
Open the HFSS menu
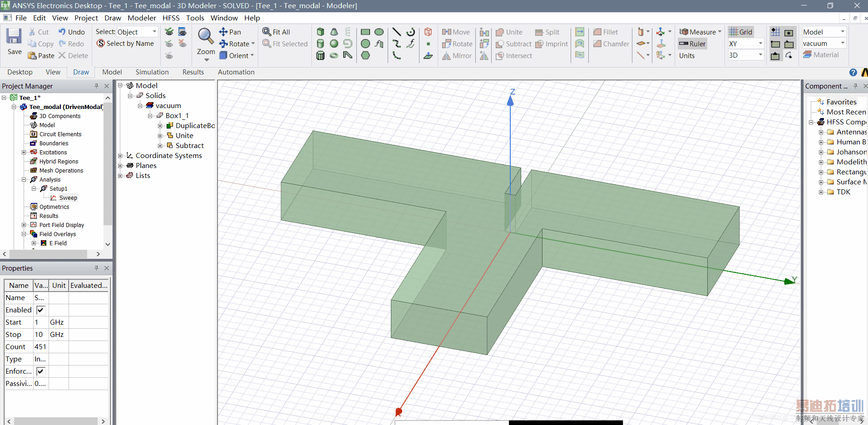171,18
